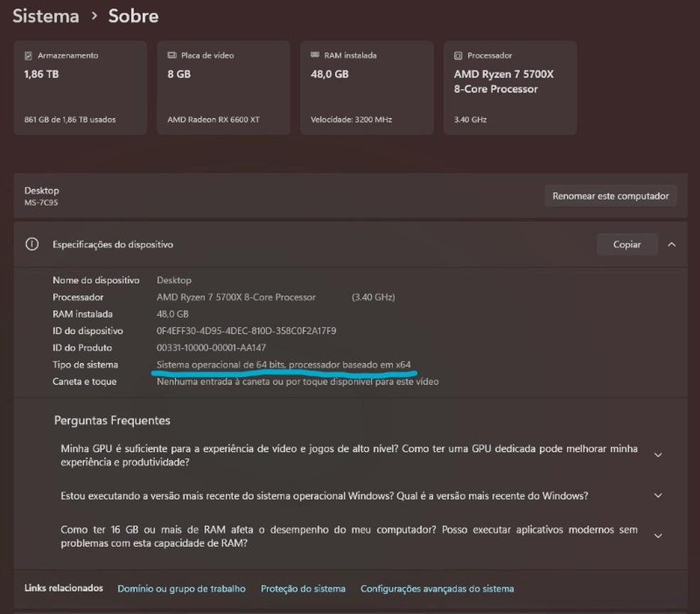
Task: Click the ID do dispositivo value
Action: pos(246,331)
